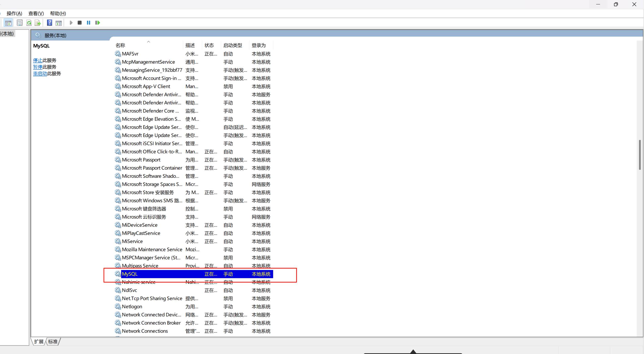
Task: Click the vertical scrollbar thumb on the right
Action: 640,155
